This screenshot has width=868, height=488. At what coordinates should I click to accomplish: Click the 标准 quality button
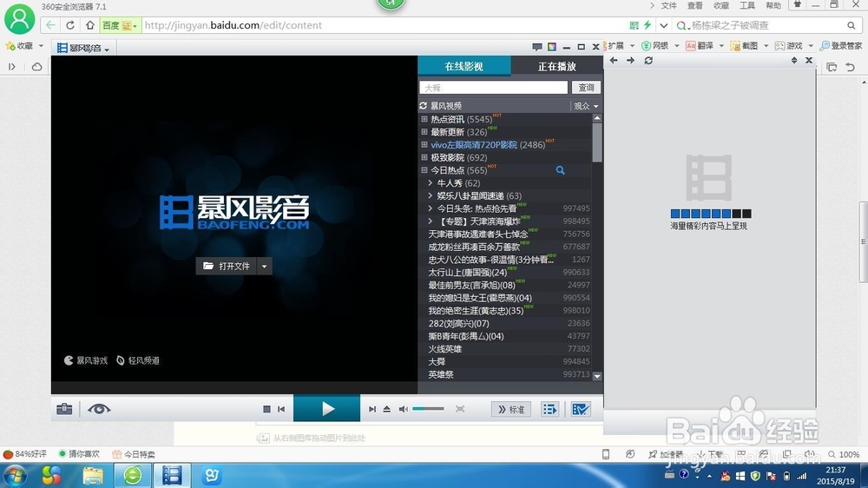[x=511, y=409]
